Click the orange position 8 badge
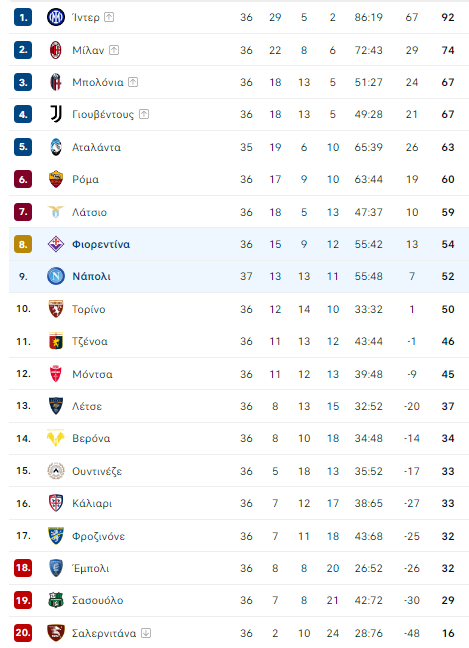The image size is (469, 648). point(23,244)
